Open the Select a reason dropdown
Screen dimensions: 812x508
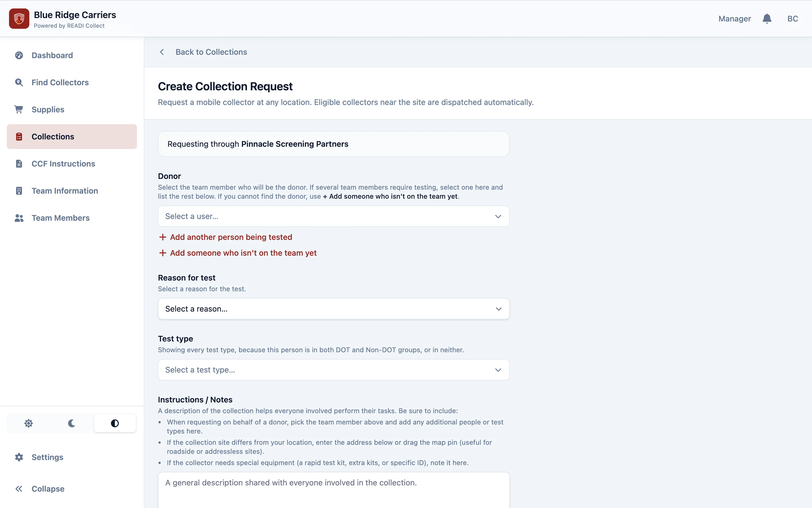pyautogui.click(x=334, y=309)
